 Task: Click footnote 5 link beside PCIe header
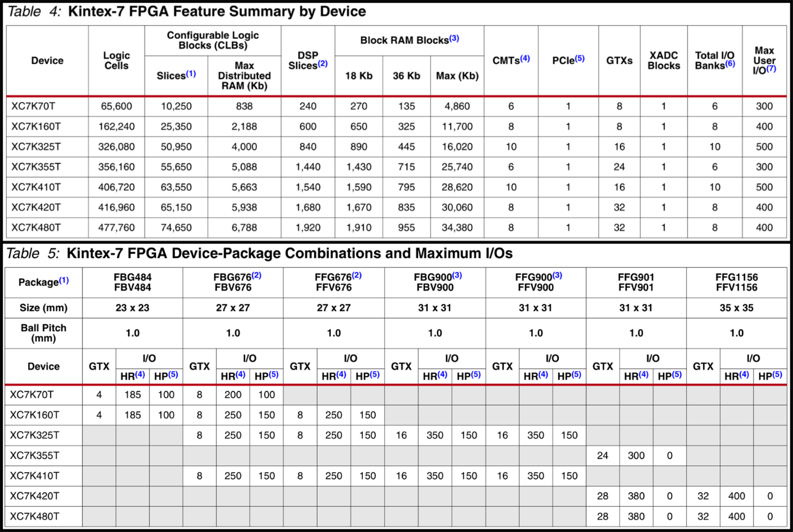[x=580, y=58]
